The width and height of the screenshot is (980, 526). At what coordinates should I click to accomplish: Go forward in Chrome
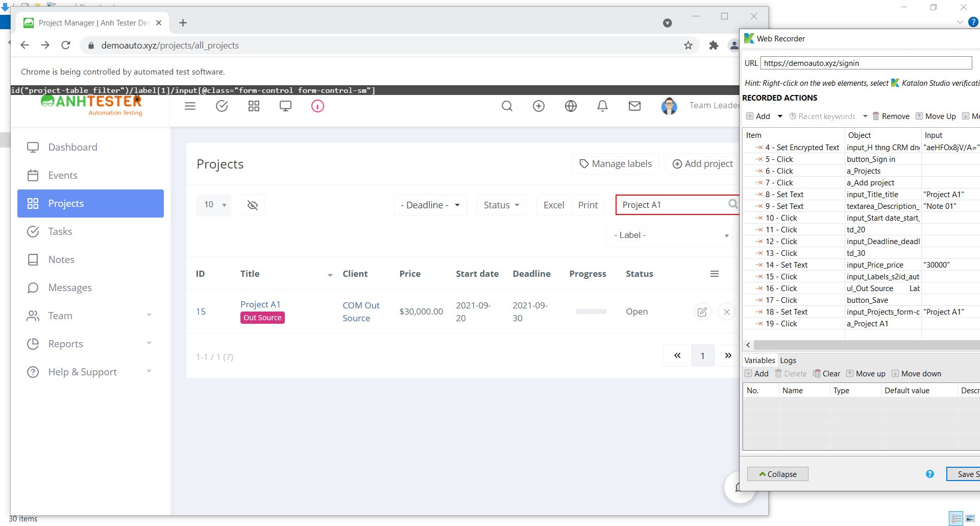point(45,45)
